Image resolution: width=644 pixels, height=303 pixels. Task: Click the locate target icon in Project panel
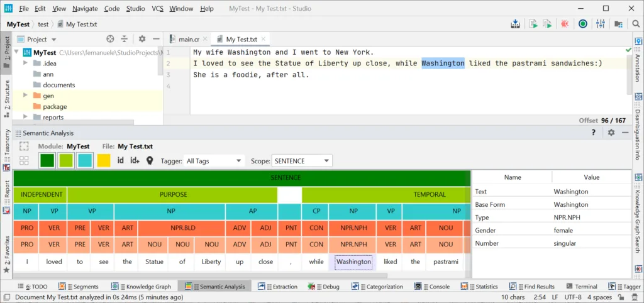110,39
